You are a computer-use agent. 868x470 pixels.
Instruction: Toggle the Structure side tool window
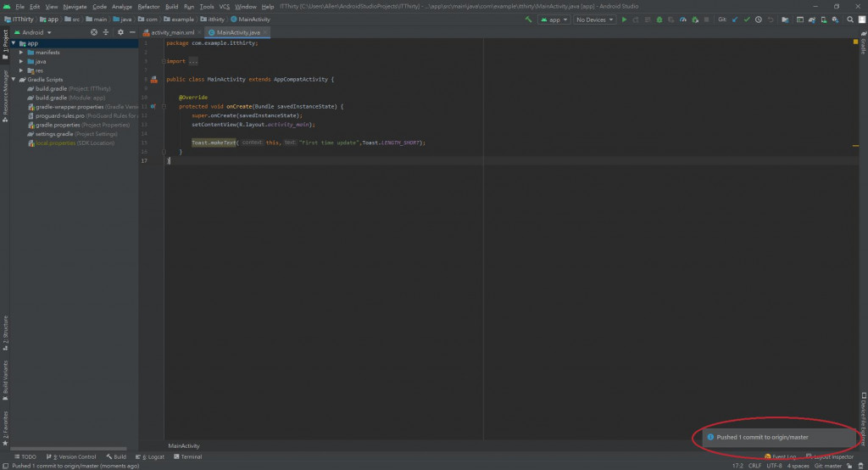[5, 333]
